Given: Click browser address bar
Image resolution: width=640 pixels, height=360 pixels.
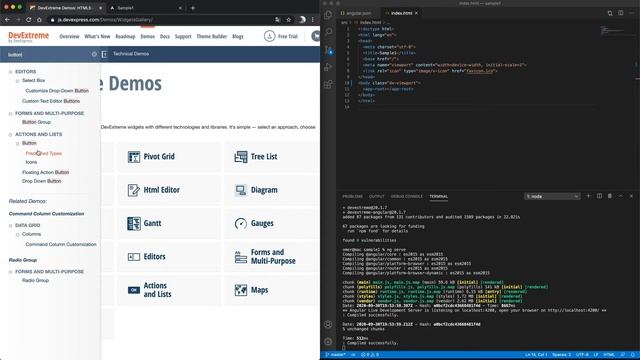Looking at the screenshot, I should tap(163, 20).
